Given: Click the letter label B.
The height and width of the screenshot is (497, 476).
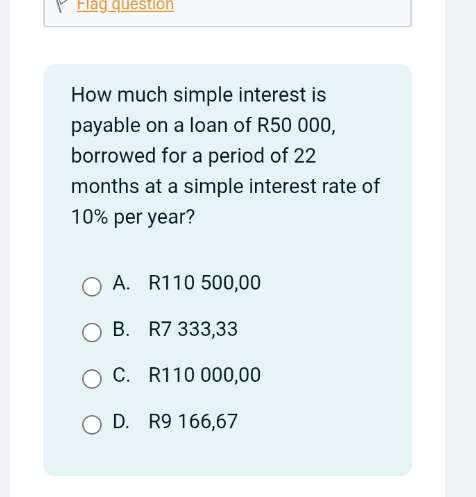Looking at the screenshot, I should click(121, 329).
